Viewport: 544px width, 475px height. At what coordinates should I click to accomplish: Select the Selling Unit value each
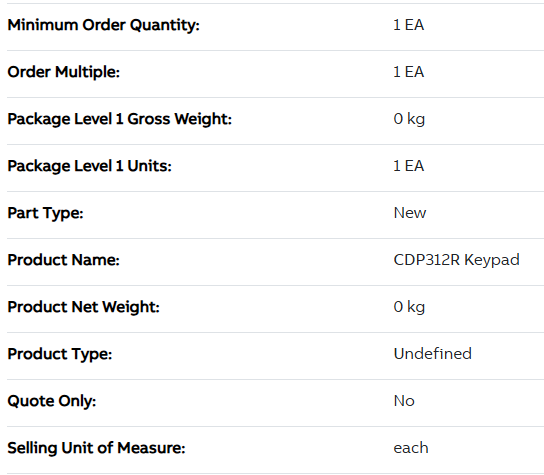tap(411, 448)
